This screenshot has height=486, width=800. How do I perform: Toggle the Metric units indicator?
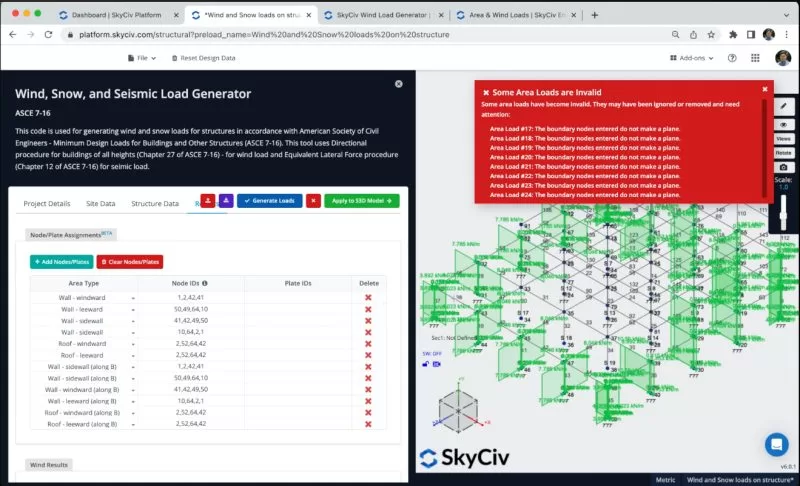[x=665, y=480]
